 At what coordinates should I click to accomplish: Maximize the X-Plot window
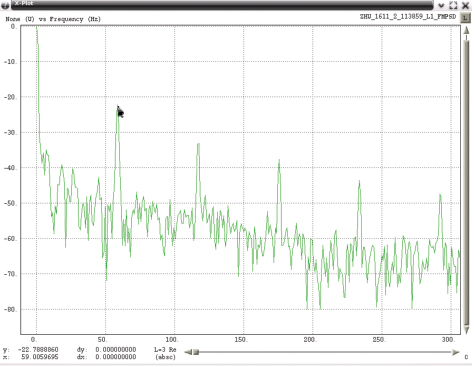coord(453,5)
